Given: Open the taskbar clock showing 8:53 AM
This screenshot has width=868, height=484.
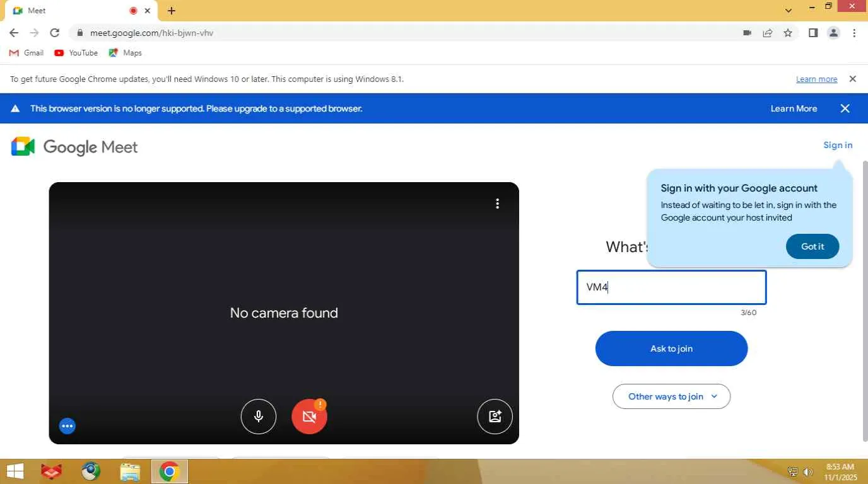Looking at the screenshot, I should [840, 471].
